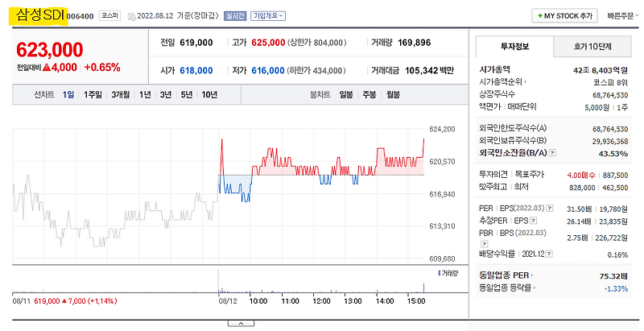This screenshot has width=644, height=331.
Task: Click the green plus on MY STOCK 추가
Action: [539, 16]
